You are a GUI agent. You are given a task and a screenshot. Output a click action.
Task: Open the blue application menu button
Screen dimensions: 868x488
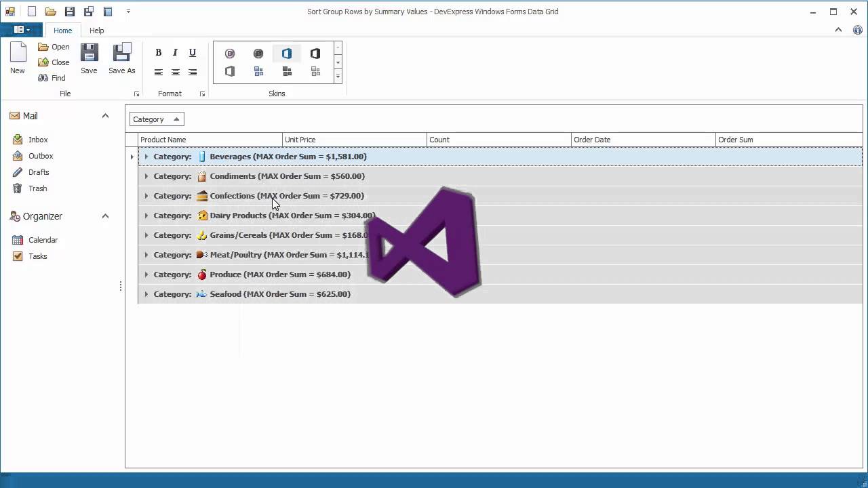(22, 30)
